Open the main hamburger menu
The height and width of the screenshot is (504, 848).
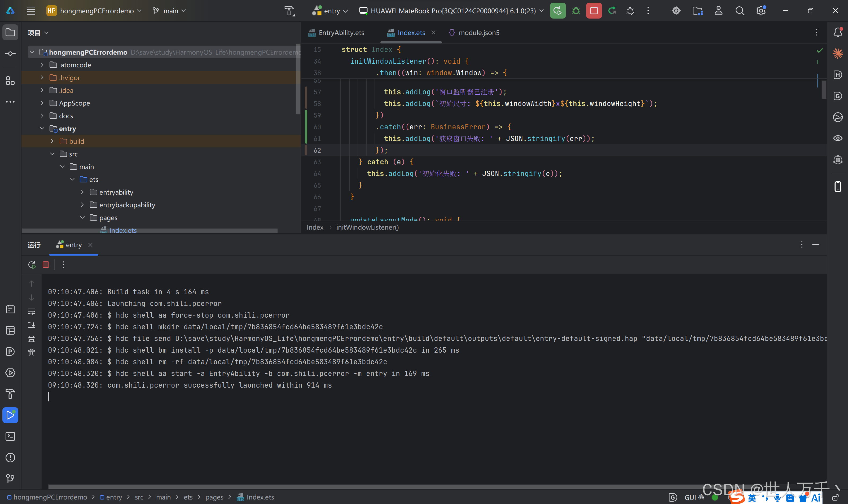point(31,11)
